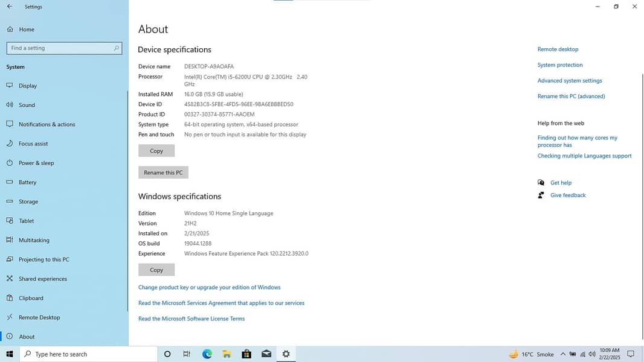
Task: Copy the Windows specifications
Action: pyautogui.click(x=156, y=270)
